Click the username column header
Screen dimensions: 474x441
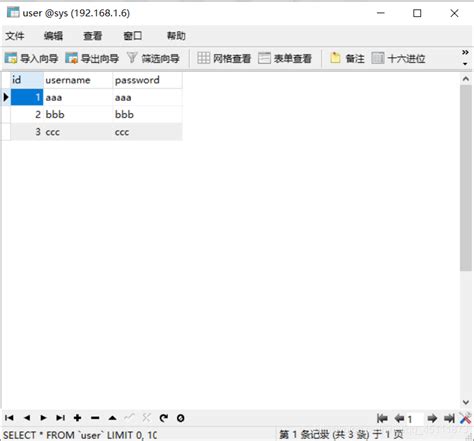point(78,80)
